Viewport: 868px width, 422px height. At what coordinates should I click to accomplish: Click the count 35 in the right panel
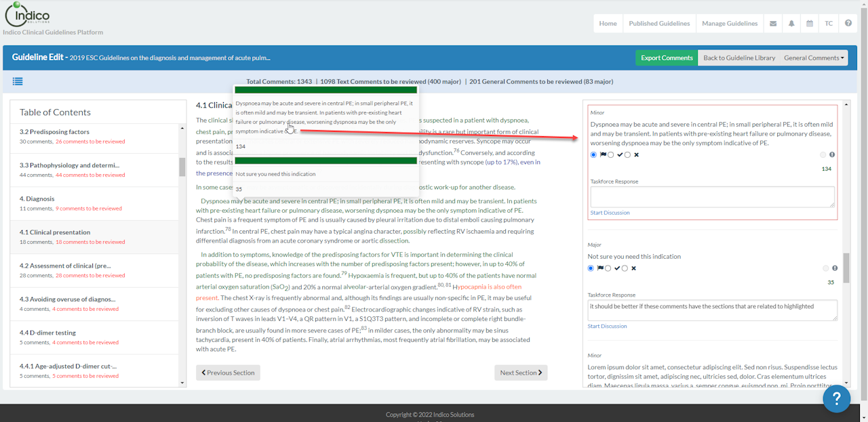point(831,282)
